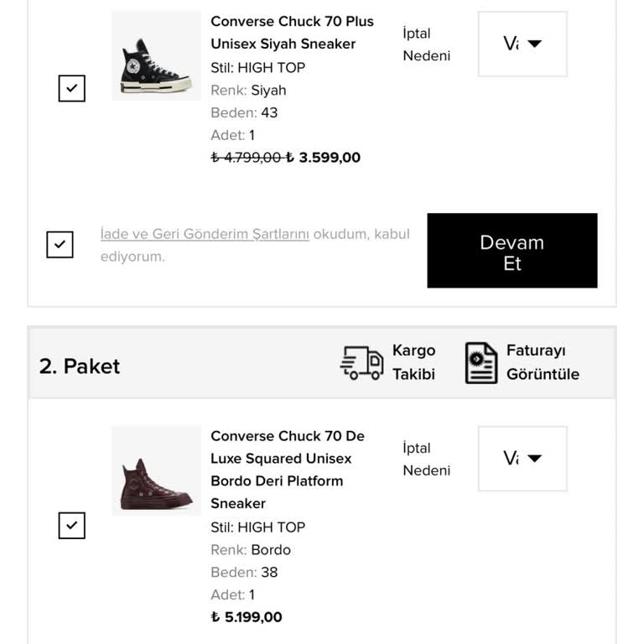
Task: Click the truck icon for Kargo Takibi
Action: pyautogui.click(x=361, y=363)
